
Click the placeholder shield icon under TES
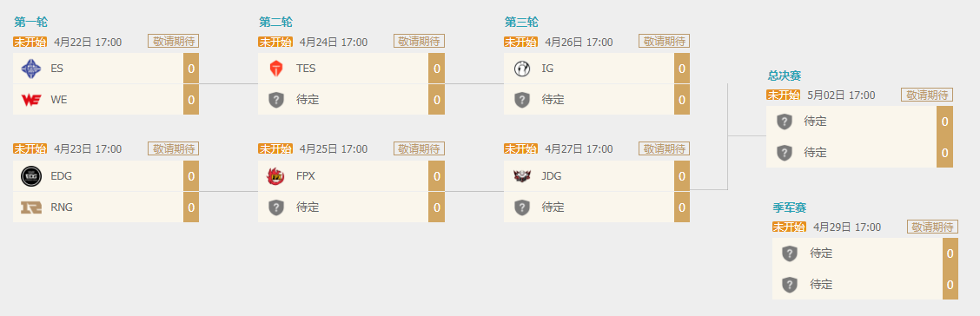[x=275, y=100]
